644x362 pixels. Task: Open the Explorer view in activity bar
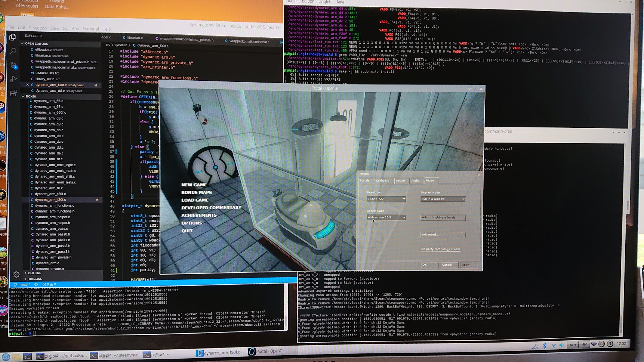[12, 37]
